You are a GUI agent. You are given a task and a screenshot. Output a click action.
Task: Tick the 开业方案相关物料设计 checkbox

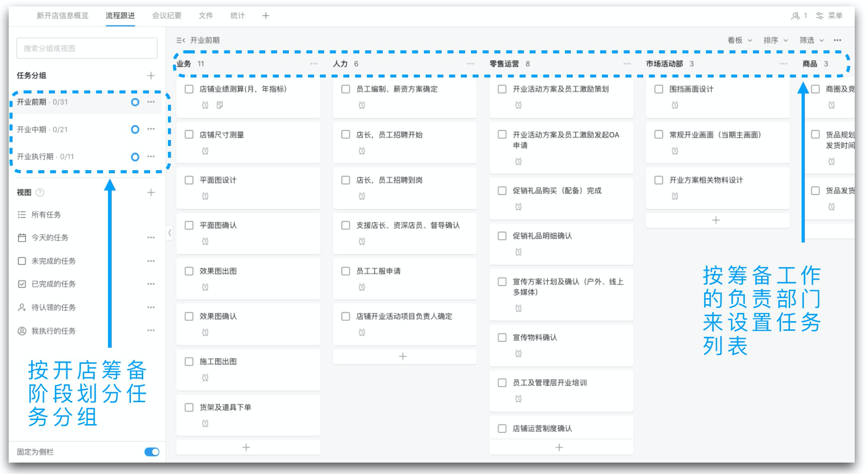659,180
